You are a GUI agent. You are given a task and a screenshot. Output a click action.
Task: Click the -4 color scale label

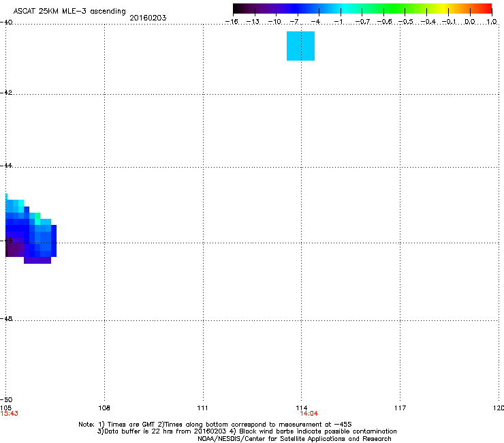tap(315, 22)
